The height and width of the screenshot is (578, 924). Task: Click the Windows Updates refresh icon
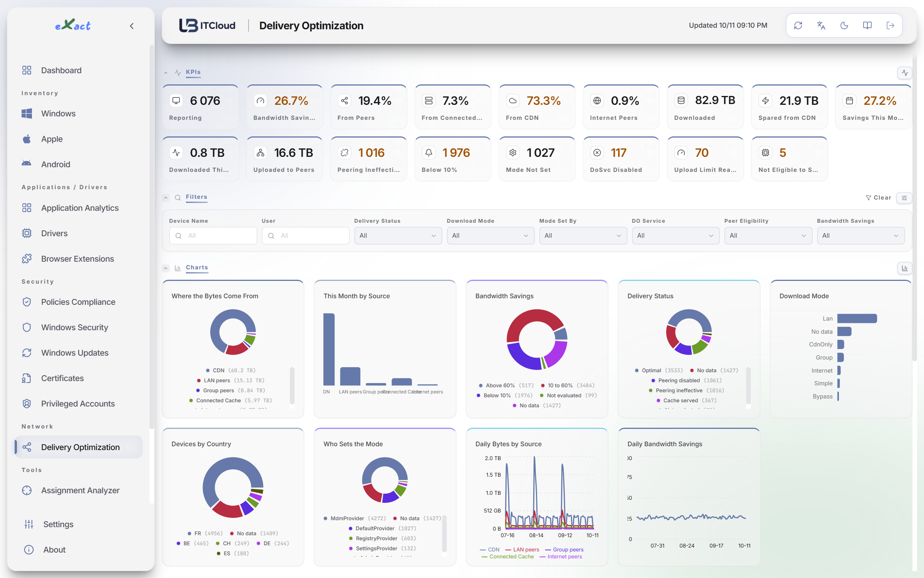[27, 353]
